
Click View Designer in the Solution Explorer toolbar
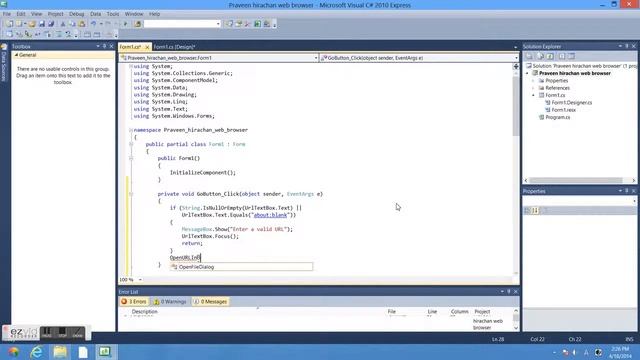(571, 56)
